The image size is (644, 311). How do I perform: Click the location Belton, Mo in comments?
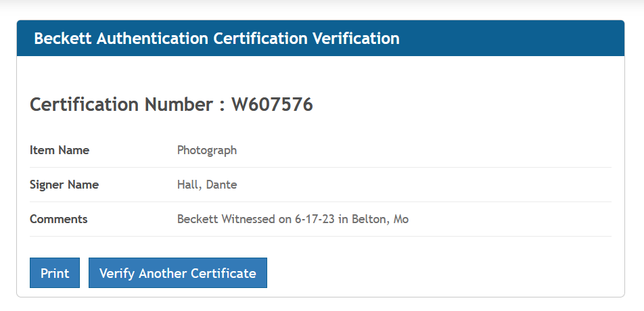point(380,219)
